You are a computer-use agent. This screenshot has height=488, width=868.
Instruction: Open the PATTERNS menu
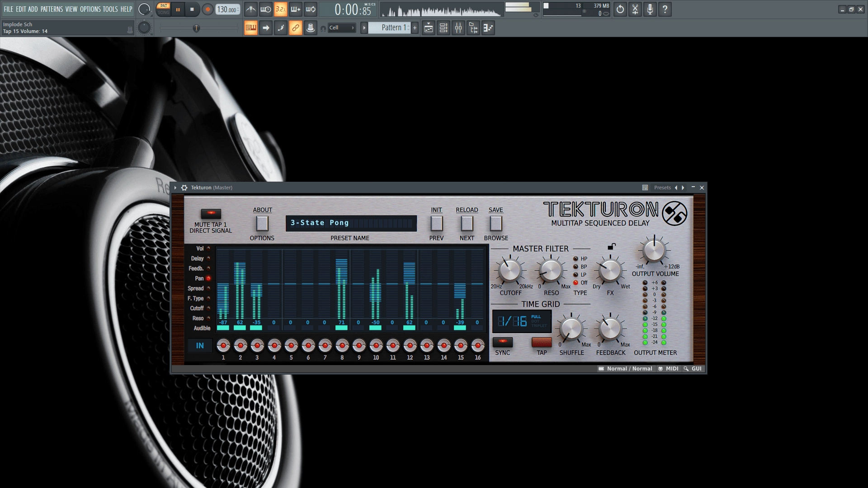(52, 9)
